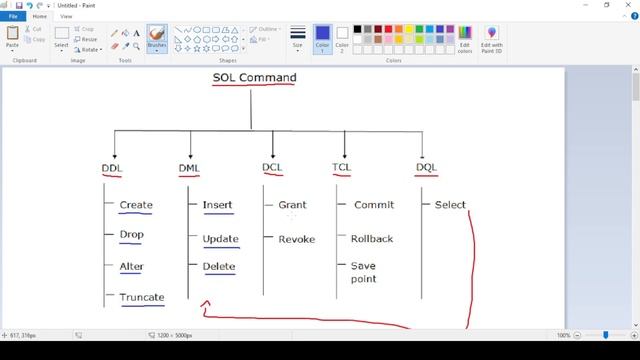Switch to the View ribbon tab
The width and height of the screenshot is (640, 360).
(x=66, y=16)
